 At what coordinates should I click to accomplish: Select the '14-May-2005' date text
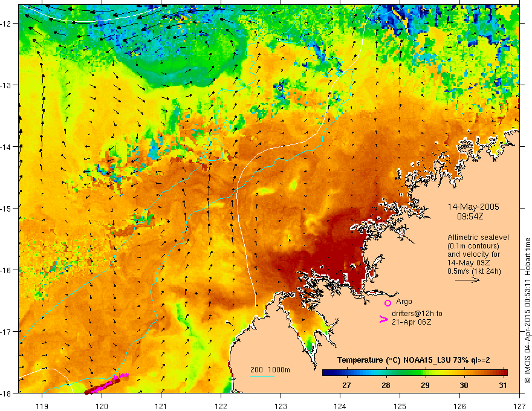tap(473, 207)
